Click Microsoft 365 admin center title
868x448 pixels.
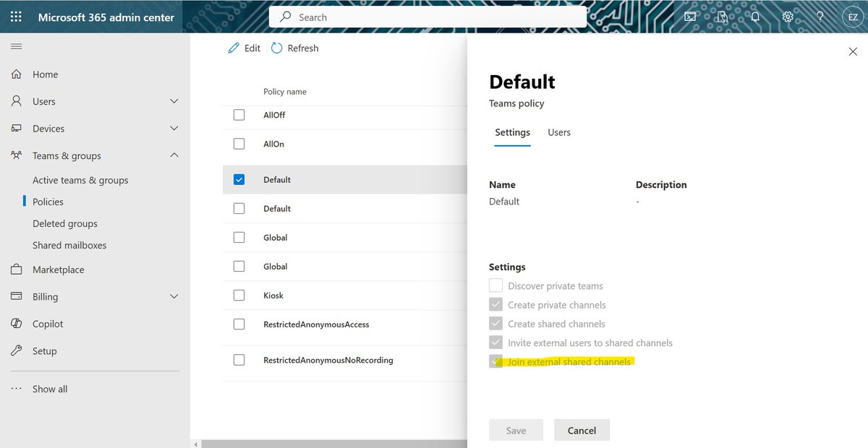106,17
